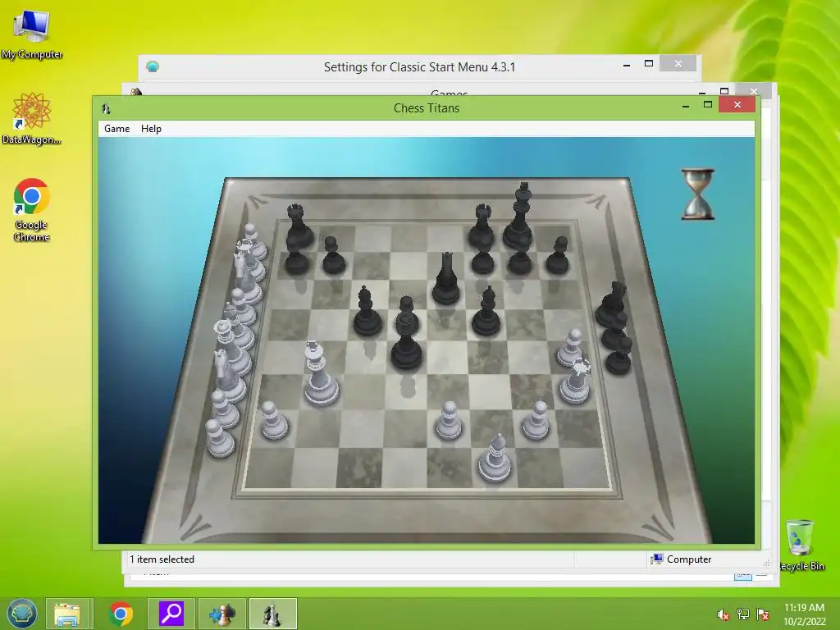
Task: Select the left black bishop
Action: (367, 312)
